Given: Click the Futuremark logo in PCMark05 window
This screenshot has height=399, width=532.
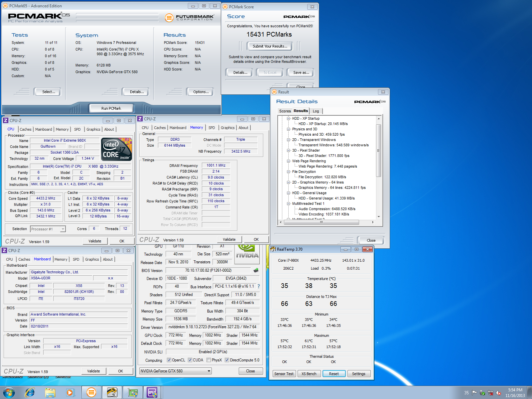Looking at the screenshot, I should pos(190,17).
